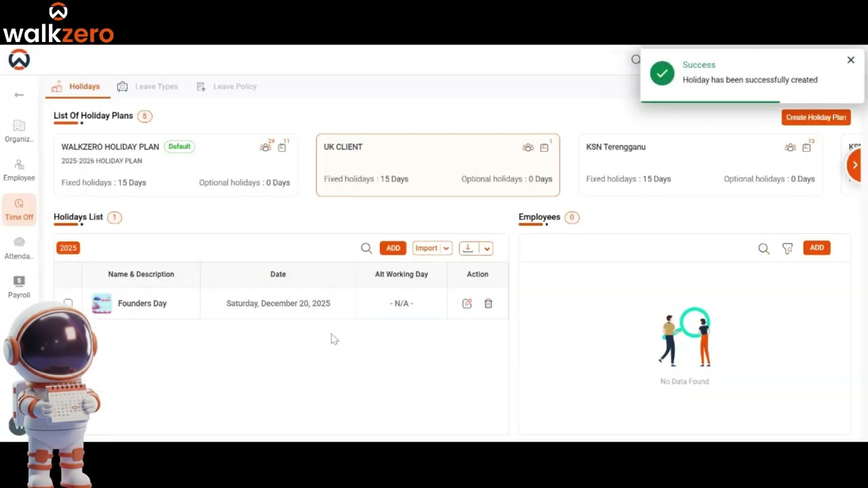868x488 pixels.
Task: Click the Founders Day holiday name
Action: coord(142,304)
